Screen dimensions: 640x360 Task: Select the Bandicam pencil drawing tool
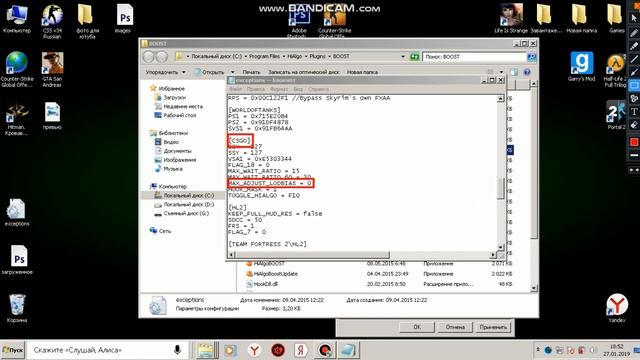(634, 33)
